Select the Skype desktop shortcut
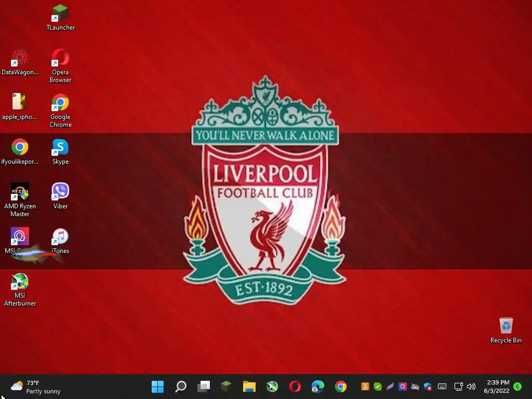Image resolution: width=532 pixels, height=399 pixels. [60, 152]
